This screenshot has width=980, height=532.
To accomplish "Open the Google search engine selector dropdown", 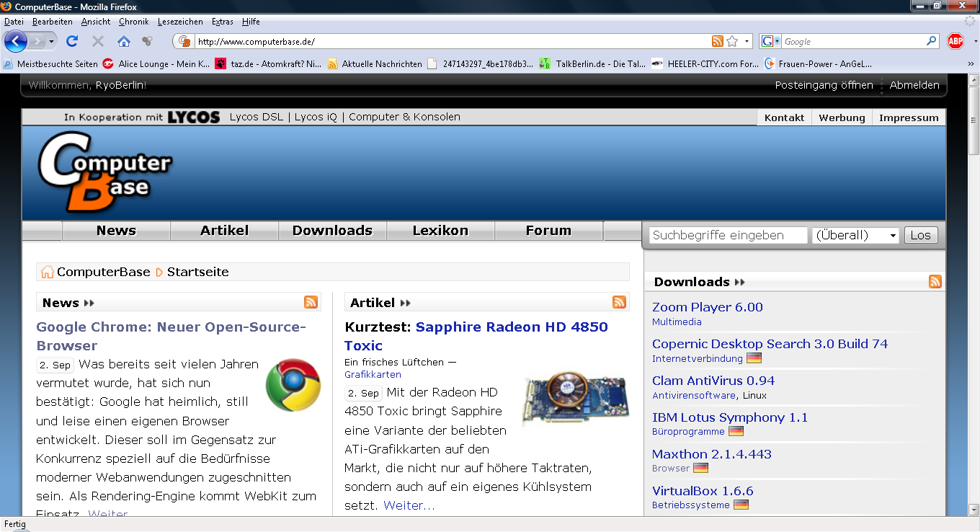I will pos(770,41).
